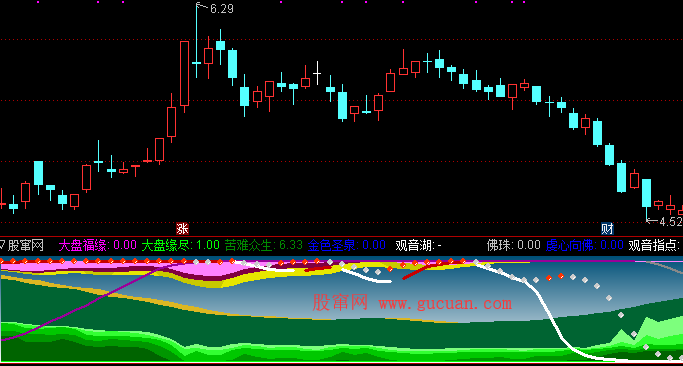Click the 虔心向佛: 0.00 indicator value
The height and width of the screenshot is (366, 683).
[585, 246]
